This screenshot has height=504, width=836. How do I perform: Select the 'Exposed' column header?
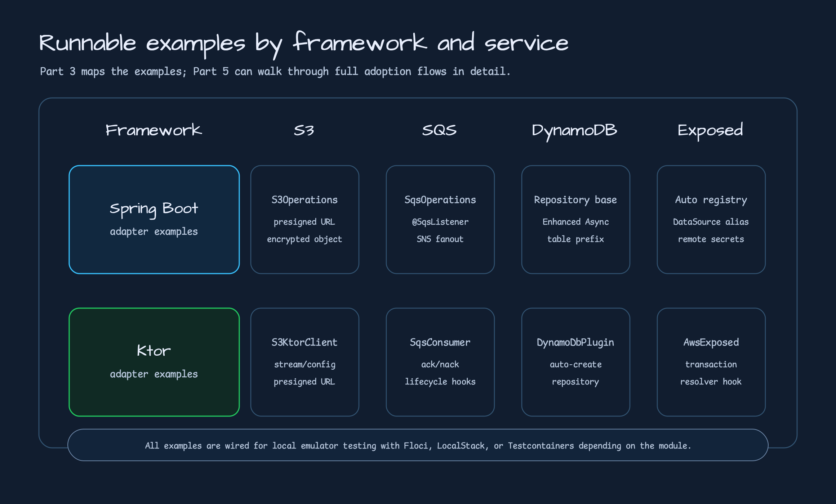pos(710,131)
